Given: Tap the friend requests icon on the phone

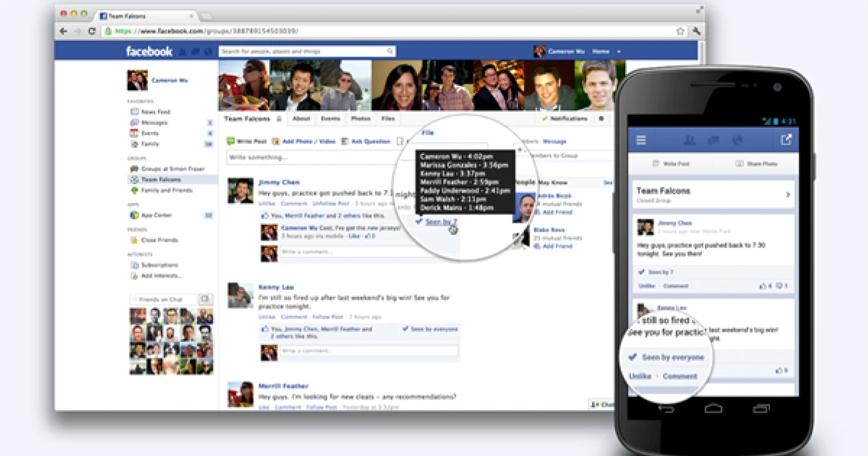Looking at the screenshot, I should click(x=689, y=140).
